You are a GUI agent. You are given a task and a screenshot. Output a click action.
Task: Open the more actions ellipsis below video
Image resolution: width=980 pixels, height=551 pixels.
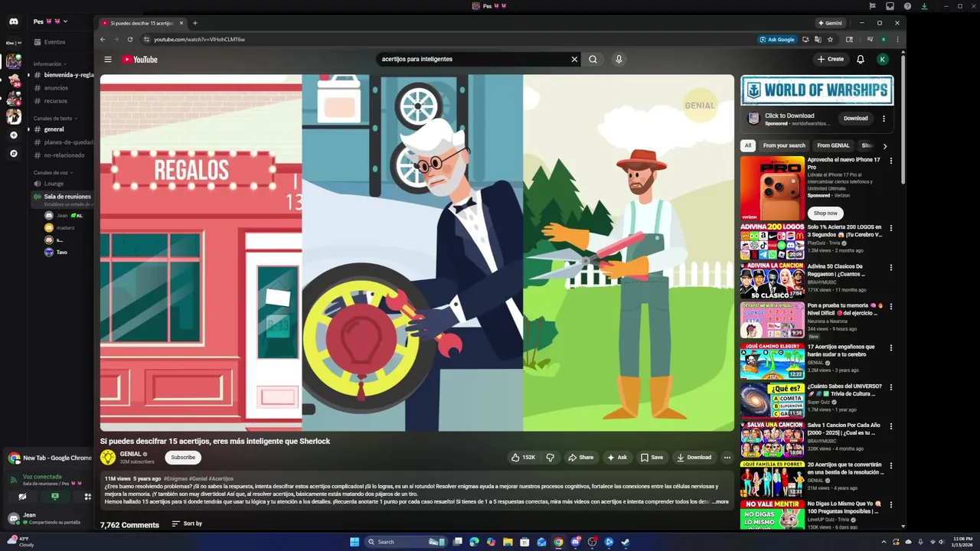coord(727,457)
